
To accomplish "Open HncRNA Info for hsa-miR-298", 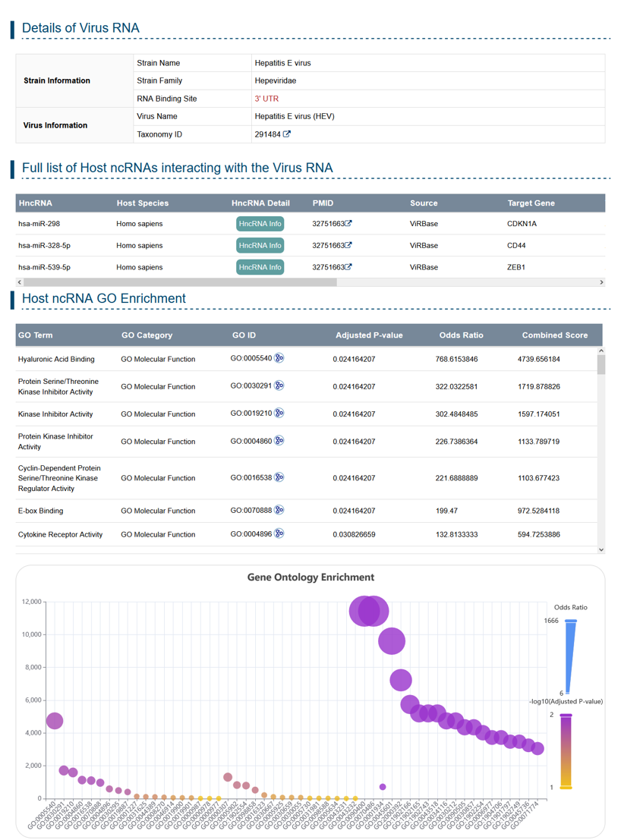I will [x=260, y=224].
